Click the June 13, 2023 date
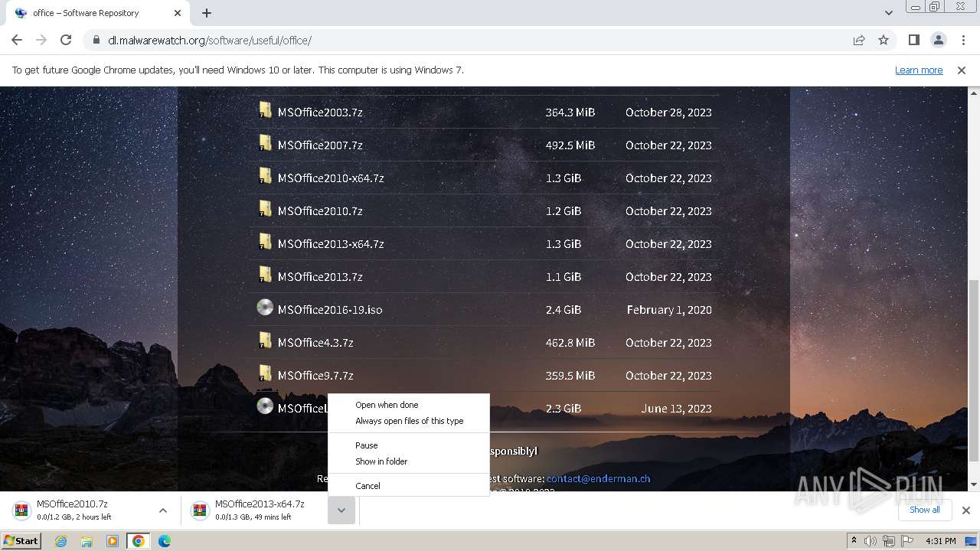Viewport: 980px width, 551px height. (x=676, y=408)
